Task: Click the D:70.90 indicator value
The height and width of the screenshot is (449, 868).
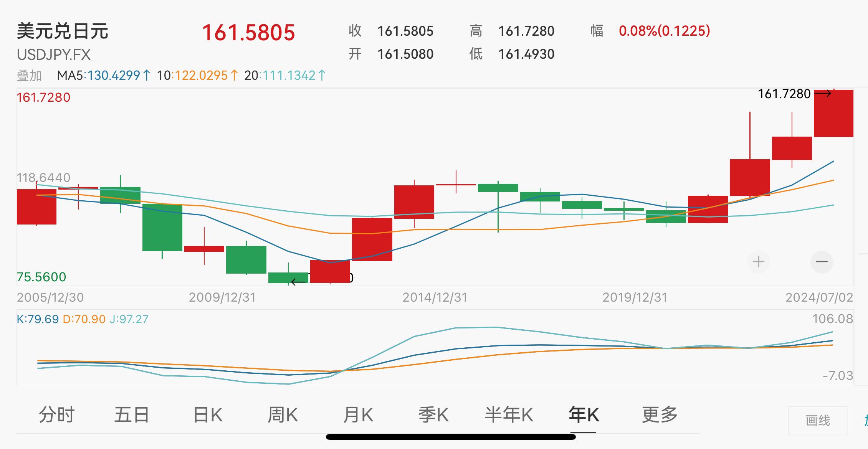Action: point(84,319)
